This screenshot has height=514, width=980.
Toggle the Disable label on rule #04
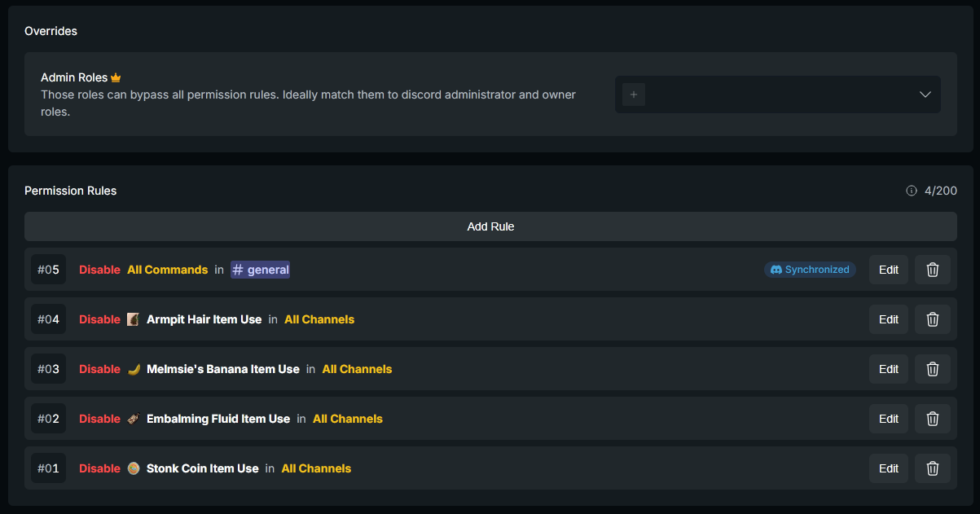99,319
